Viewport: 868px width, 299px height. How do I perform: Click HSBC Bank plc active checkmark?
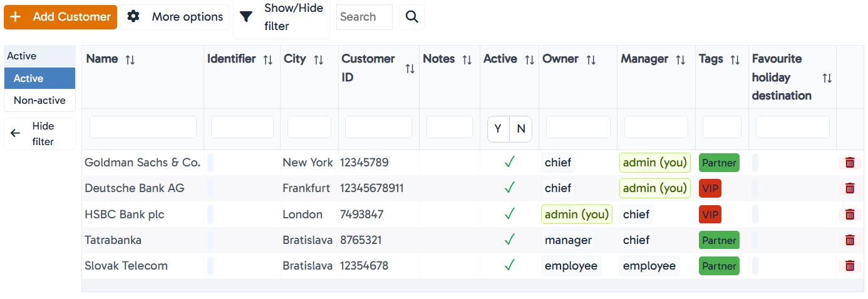point(509,215)
